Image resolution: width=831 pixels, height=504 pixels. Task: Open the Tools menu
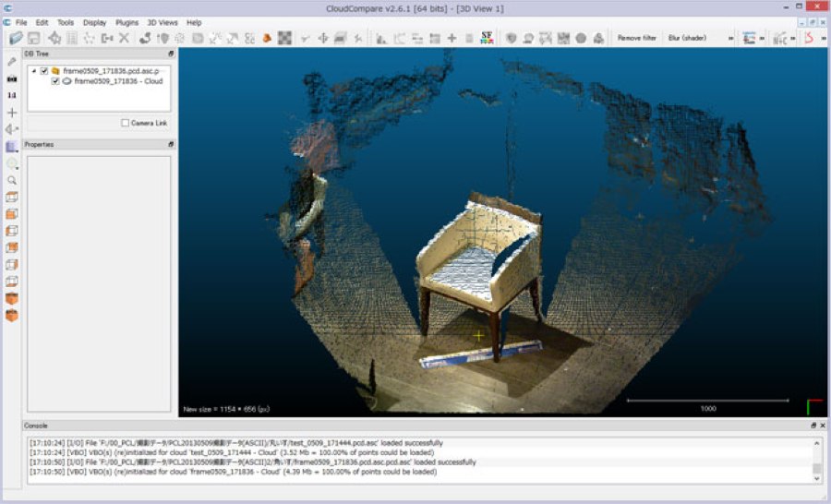coord(66,22)
